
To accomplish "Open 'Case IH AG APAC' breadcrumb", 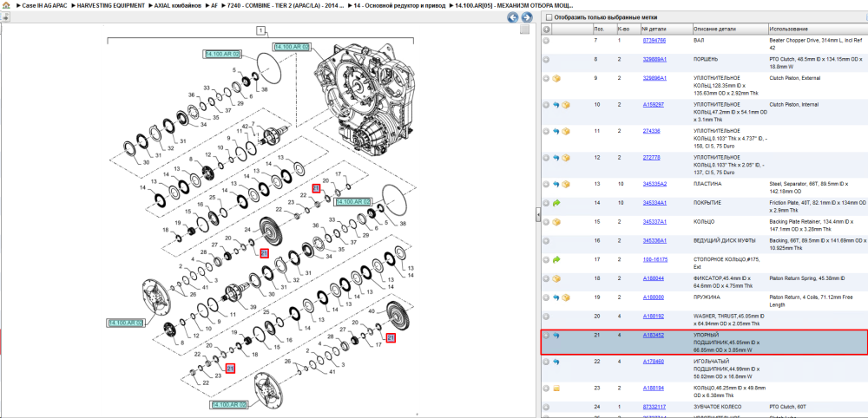I will pos(43,5).
